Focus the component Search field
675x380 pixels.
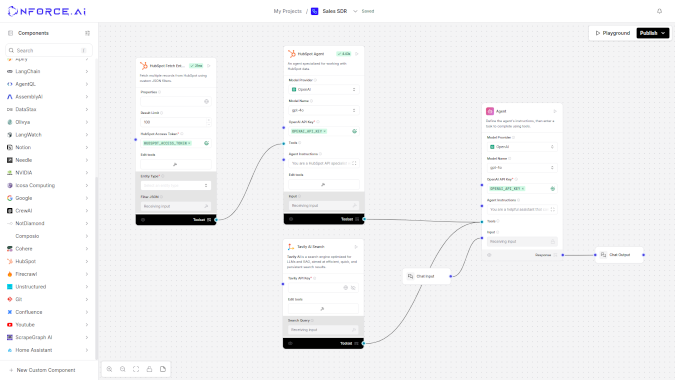[x=48, y=50]
